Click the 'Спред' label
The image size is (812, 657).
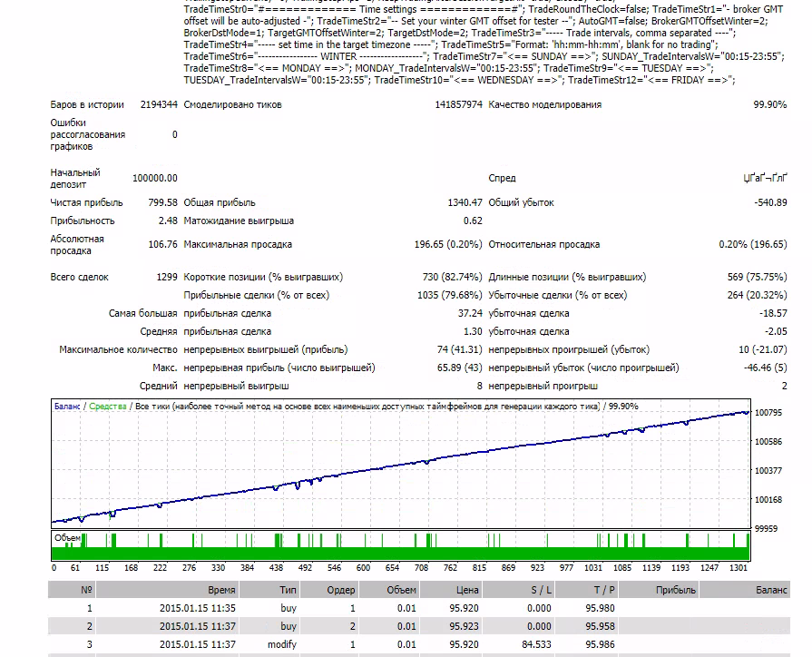[x=502, y=178]
